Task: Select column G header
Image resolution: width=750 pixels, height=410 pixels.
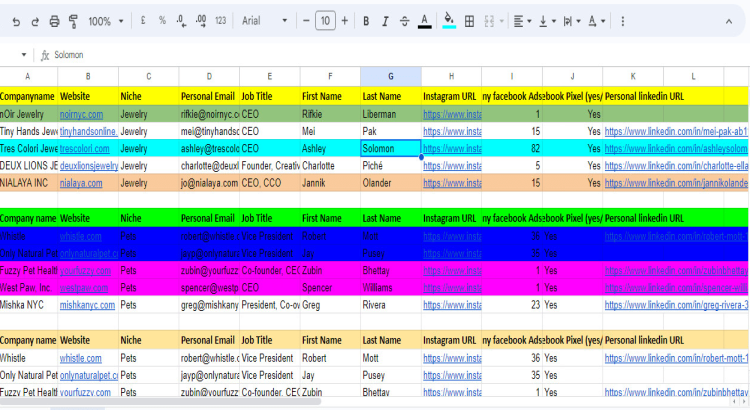Action: pos(390,76)
